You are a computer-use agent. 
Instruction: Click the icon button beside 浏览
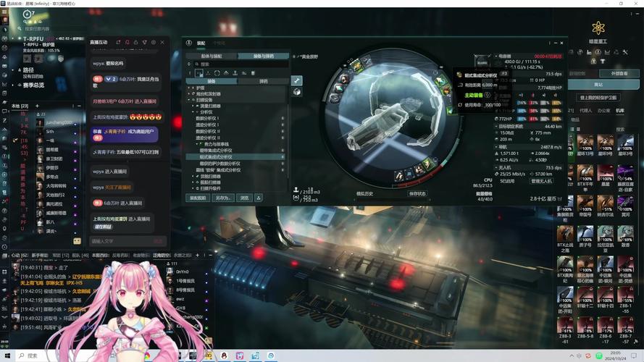259,198
